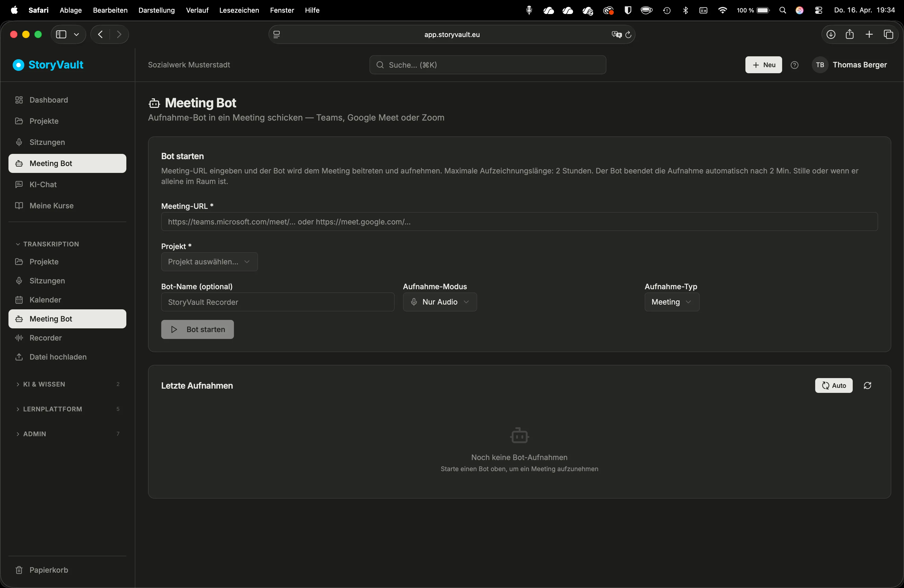This screenshot has height=588, width=904.
Task: Open the Papierkorb trash
Action: (67, 570)
